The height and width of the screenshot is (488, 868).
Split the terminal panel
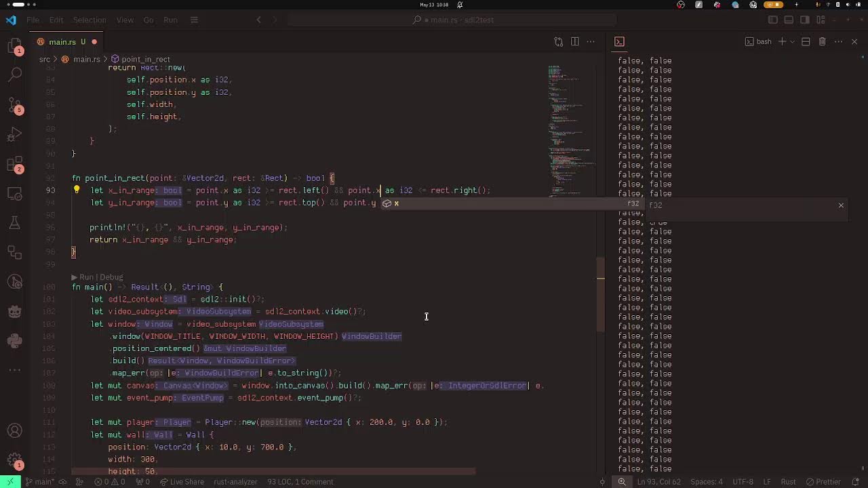[806, 41]
